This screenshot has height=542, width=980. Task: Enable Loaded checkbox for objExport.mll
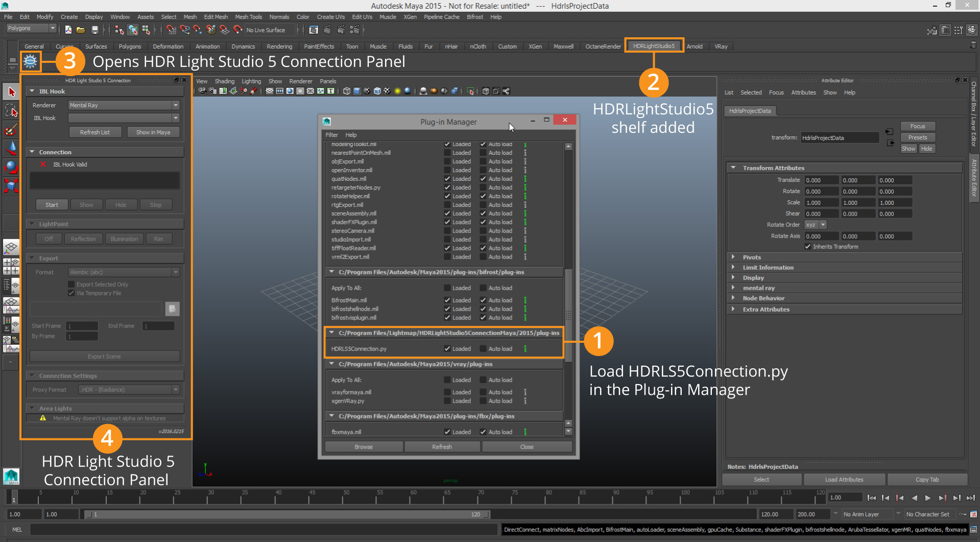click(447, 161)
